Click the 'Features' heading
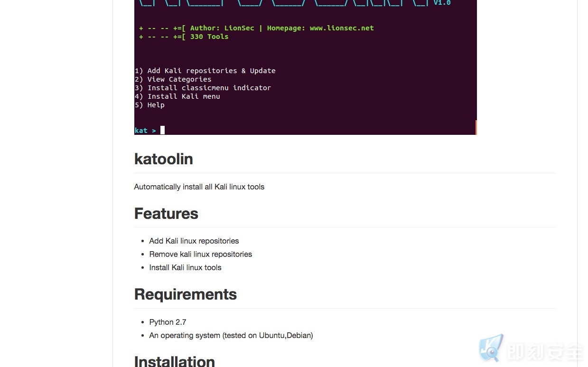 click(166, 214)
